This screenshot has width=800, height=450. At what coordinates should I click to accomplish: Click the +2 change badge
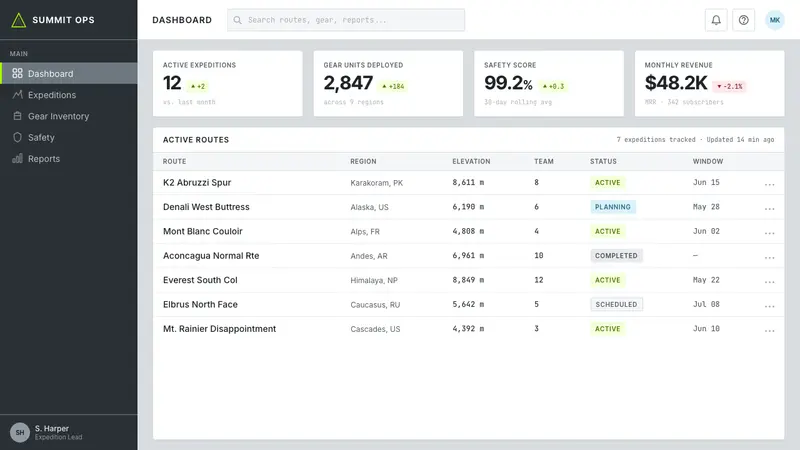click(198, 86)
